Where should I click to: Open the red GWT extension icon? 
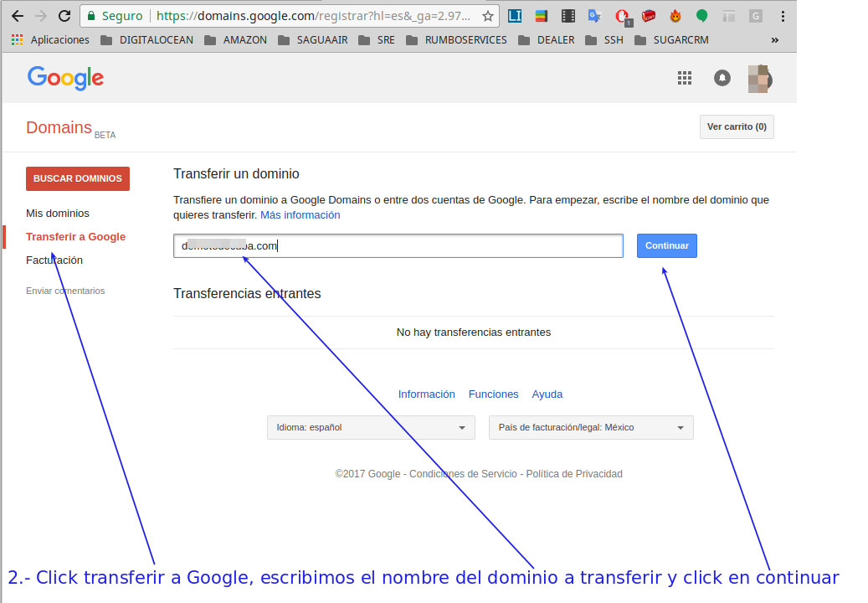tap(648, 16)
